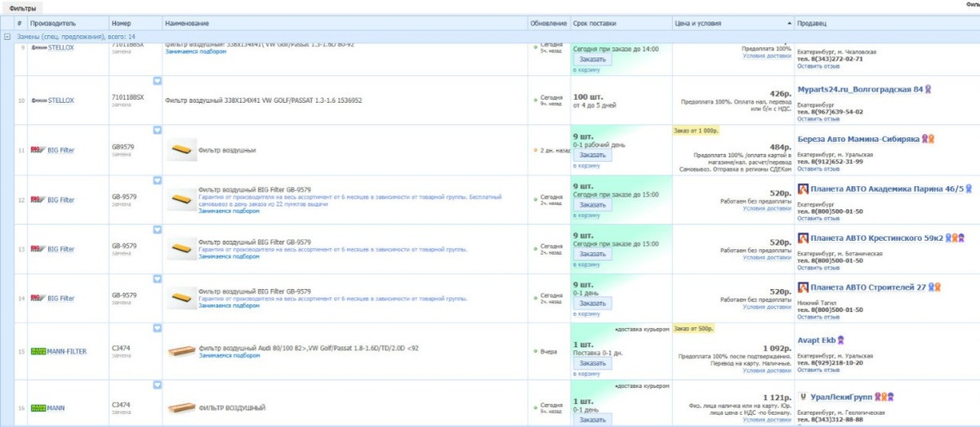Click Заказ от 1 000р. badge
The image size is (980, 427).
point(695,131)
